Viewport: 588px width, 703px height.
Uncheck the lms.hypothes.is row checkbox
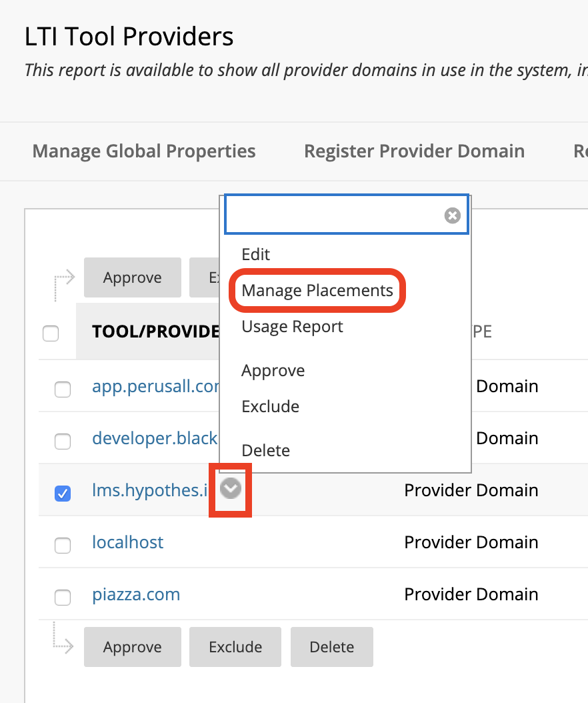point(63,493)
